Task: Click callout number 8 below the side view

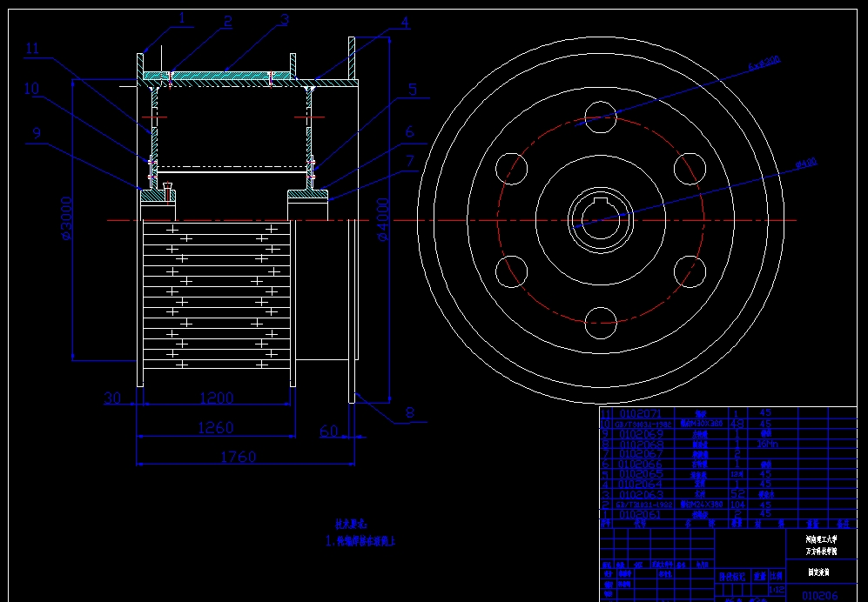Action: click(x=410, y=412)
